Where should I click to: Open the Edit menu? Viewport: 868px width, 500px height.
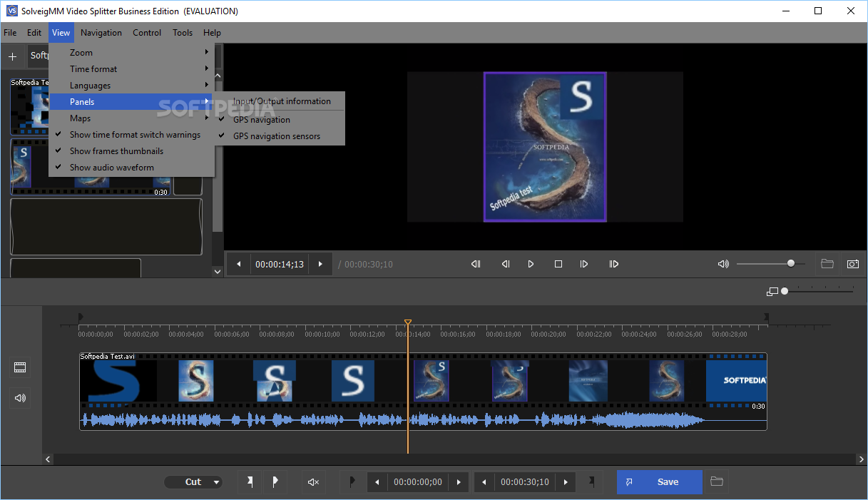(34, 33)
